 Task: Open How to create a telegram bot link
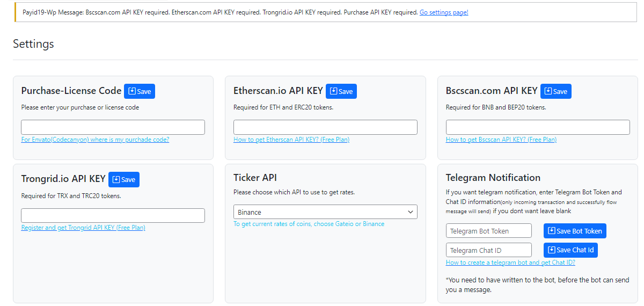pyautogui.click(x=510, y=263)
